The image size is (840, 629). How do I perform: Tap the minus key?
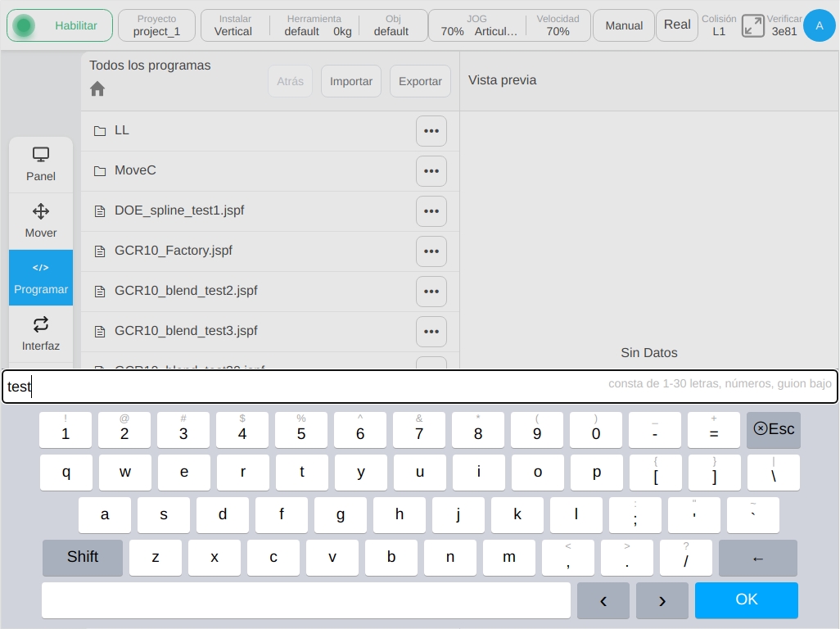(655, 430)
